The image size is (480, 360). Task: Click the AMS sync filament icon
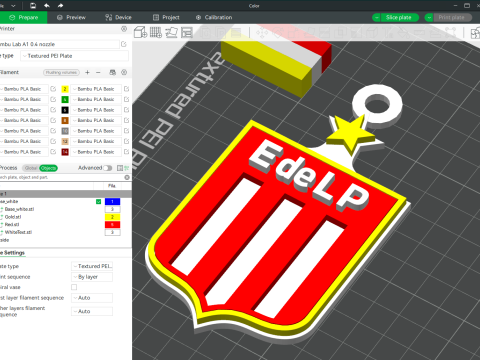[x=113, y=72]
